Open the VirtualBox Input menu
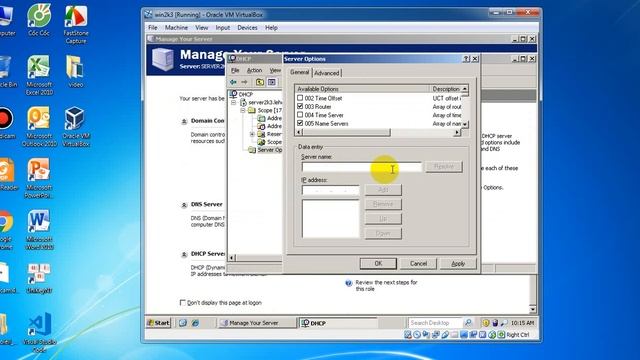This screenshot has width=640, height=360. 222,28
